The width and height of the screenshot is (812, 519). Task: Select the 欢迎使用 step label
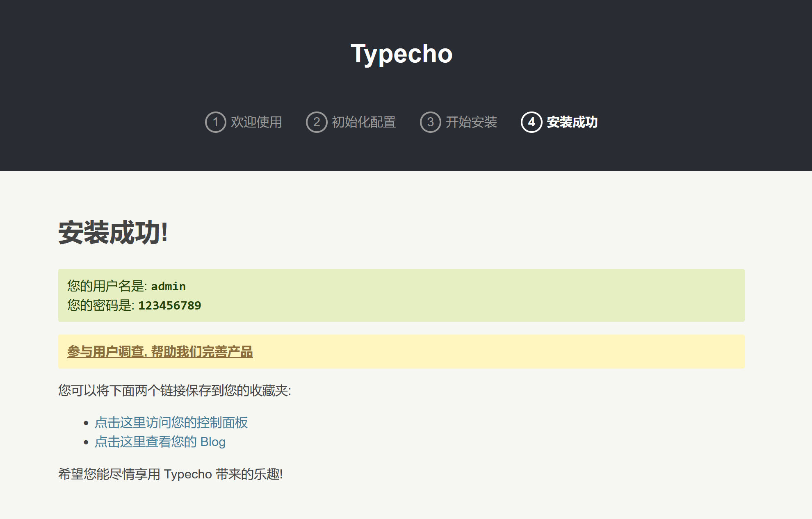coord(256,122)
